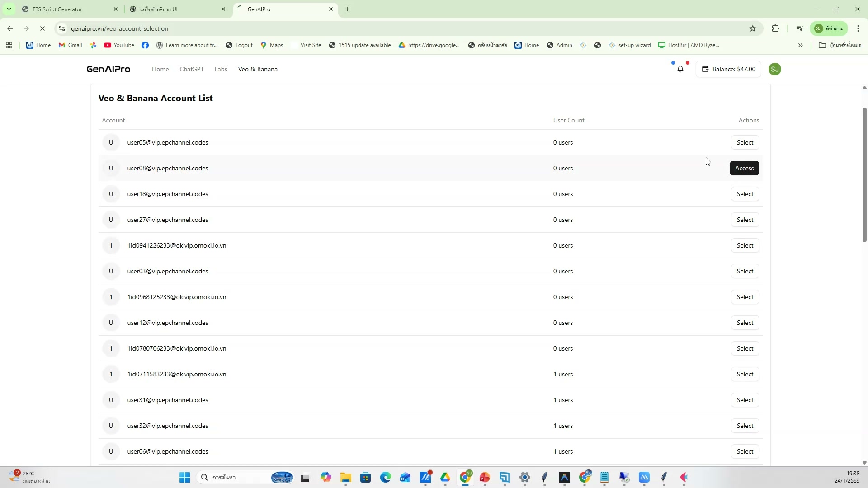Select the user05@vip.epchannel.codes account
The image size is (868, 488).
click(x=745, y=142)
